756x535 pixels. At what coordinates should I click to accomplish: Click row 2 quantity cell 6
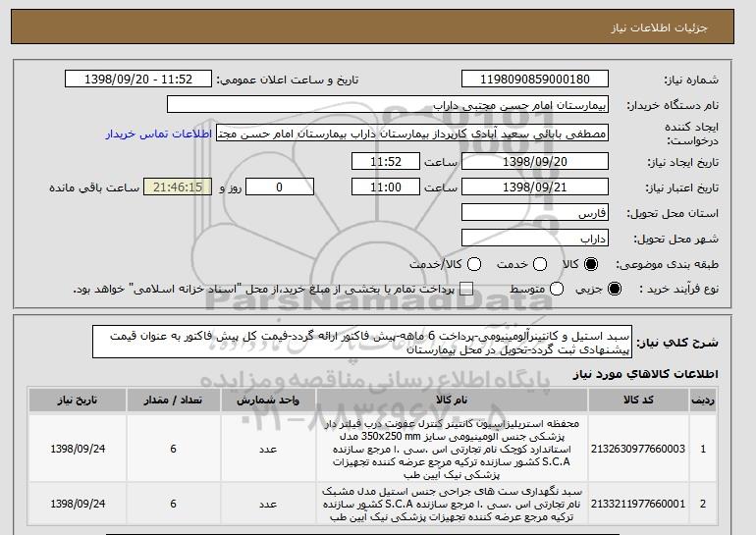(x=173, y=504)
